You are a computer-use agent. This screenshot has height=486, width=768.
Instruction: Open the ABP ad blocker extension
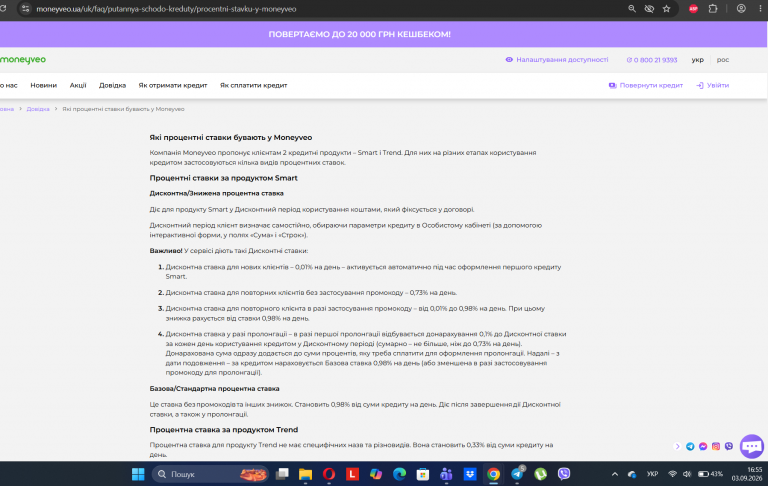693,9
